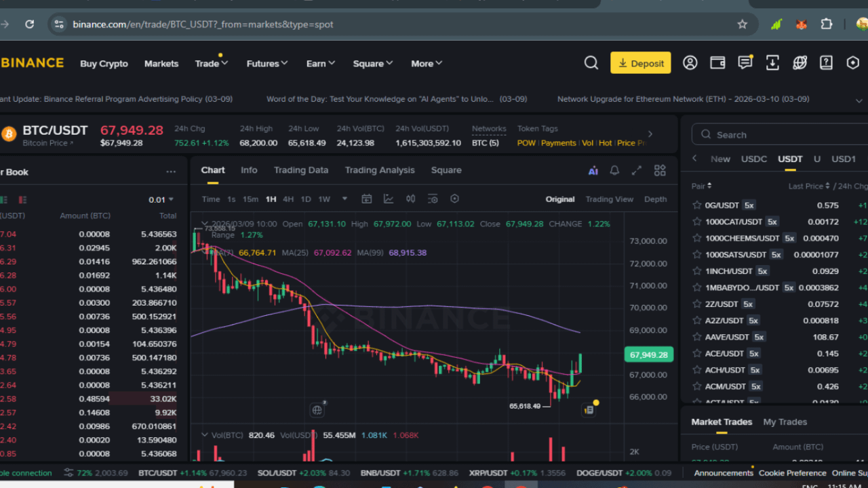Open the globe language settings icon
Image resolution: width=868 pixels, height=488 pixels.
(x=800, y=63)
